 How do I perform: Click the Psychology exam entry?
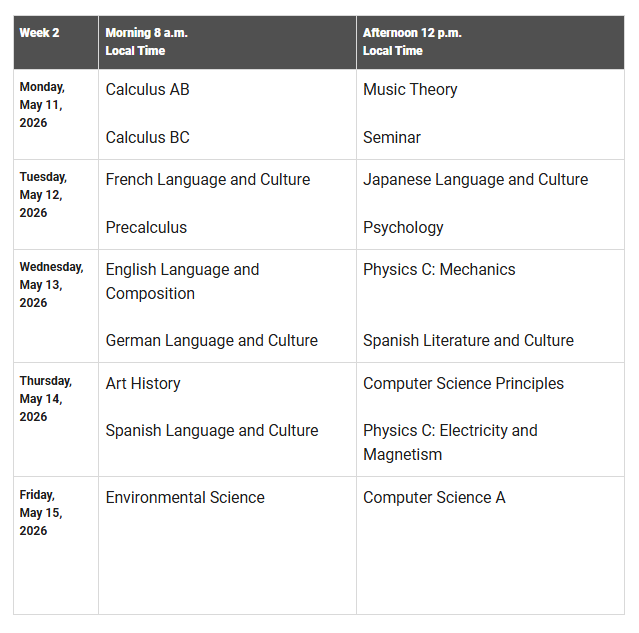coord(403,227)
